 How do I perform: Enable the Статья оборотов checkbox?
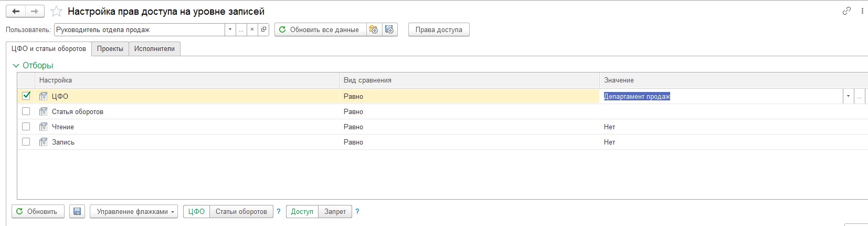tap(26, 111)
